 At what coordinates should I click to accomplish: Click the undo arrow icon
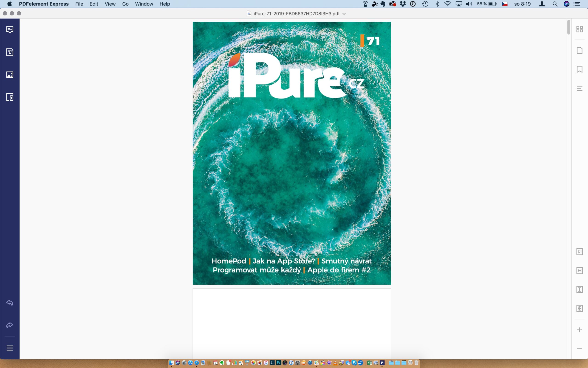(10, 303)
